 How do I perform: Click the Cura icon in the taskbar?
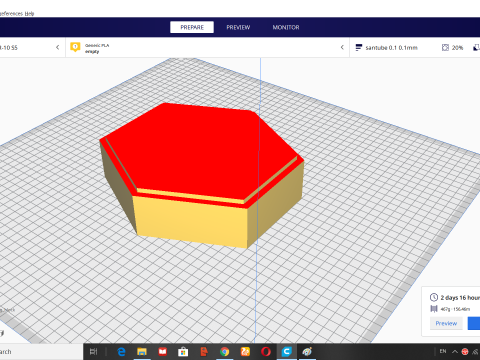pyautogui.click(x=287, y=352)
